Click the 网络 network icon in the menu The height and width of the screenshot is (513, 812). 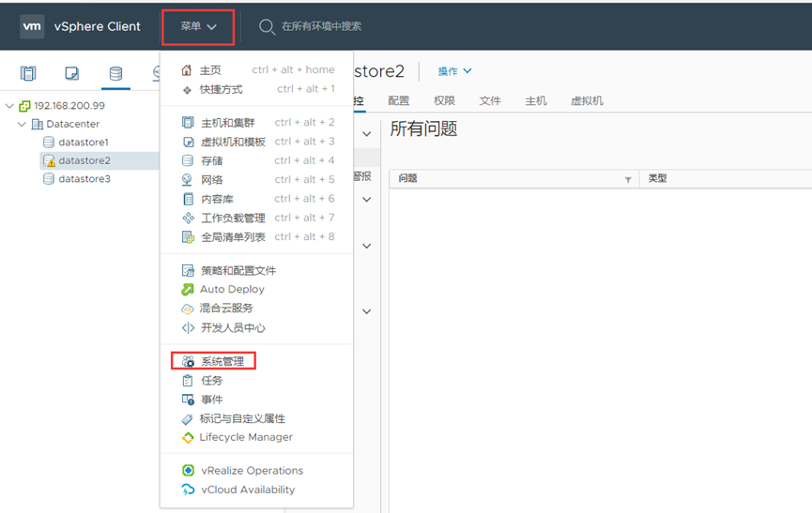pos(187,179)
